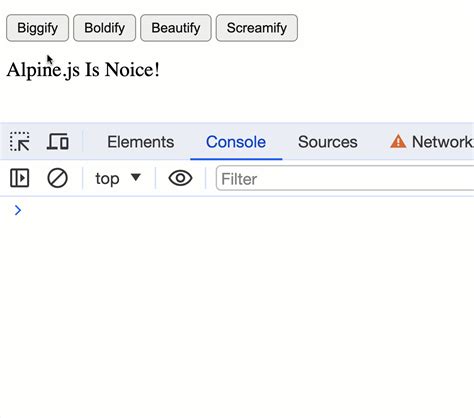The image size is (474, 418).
Task: Click the blue console prompt chevron
Action: [x=18, y=210]
